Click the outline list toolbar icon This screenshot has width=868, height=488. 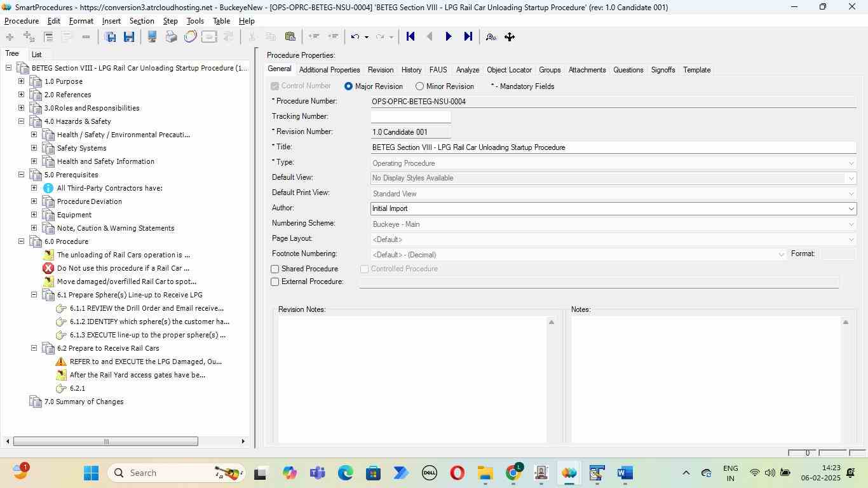[48, 37]
